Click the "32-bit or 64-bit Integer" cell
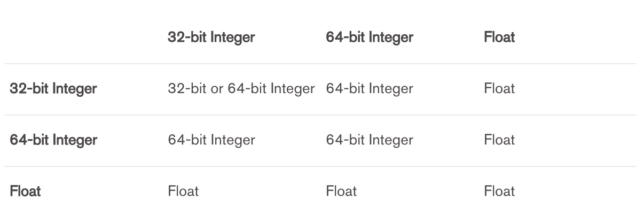This screenshot has width=644, height=213. coord(241,89)
